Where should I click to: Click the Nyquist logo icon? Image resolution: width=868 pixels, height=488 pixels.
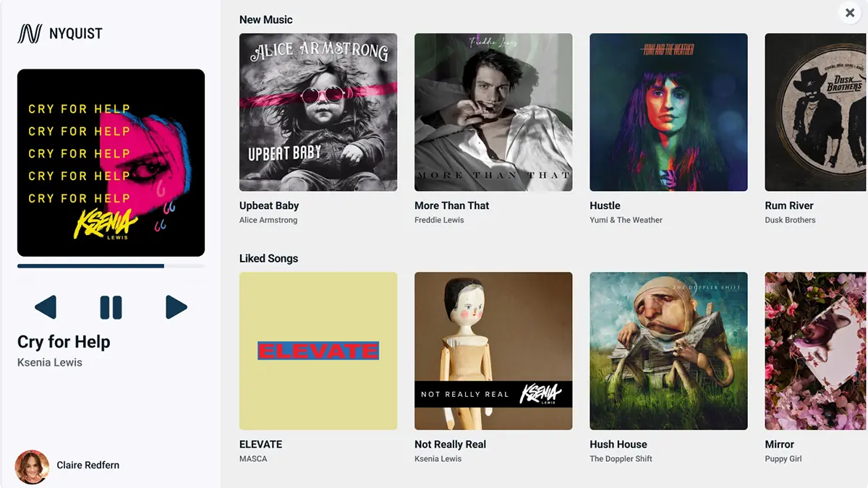(x=30, y=33)
